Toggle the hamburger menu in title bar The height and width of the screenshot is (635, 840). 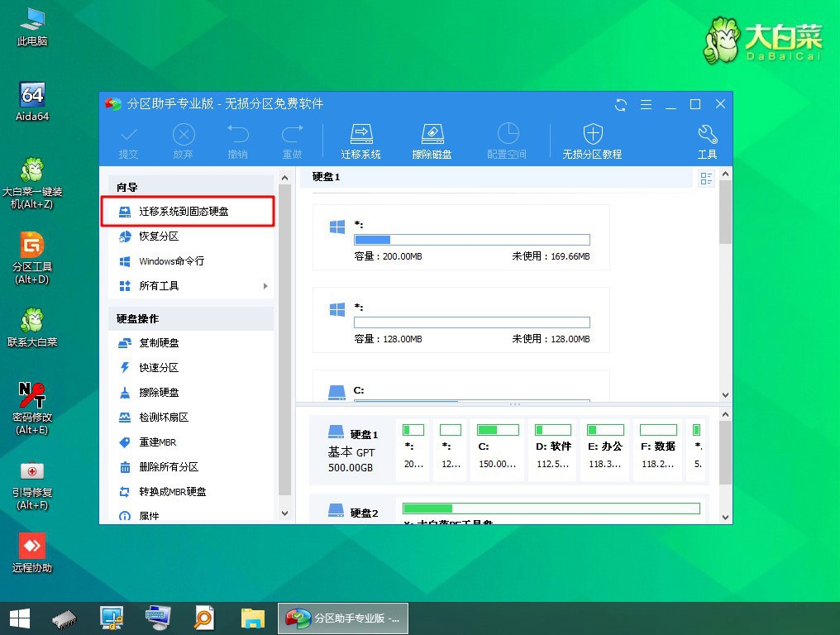[646, 104]
